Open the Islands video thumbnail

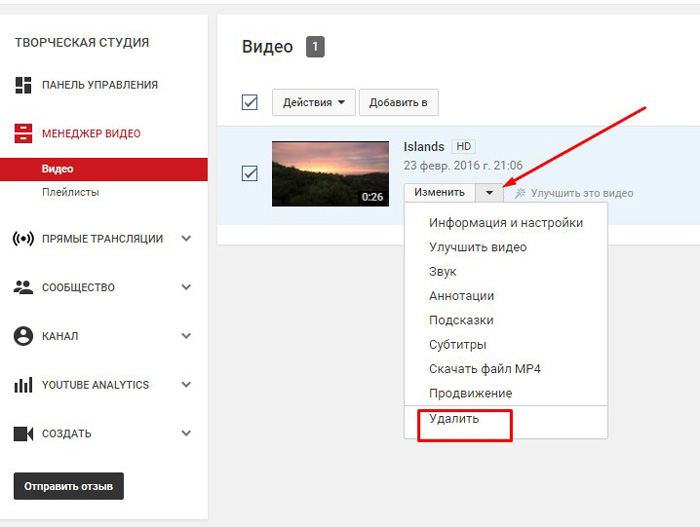(x=330, y=173)
